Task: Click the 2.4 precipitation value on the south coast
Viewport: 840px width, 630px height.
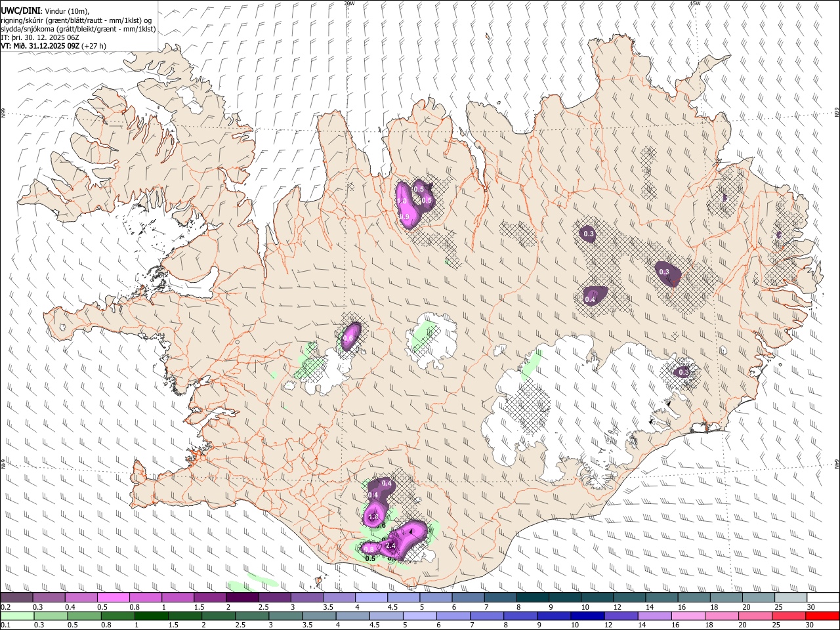Action: click(391, 545)
